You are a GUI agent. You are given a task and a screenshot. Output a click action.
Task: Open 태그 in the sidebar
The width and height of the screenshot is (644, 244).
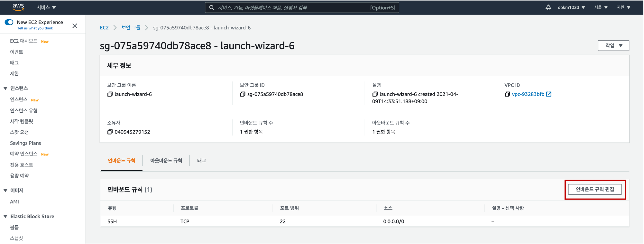[x=14, y=63]
